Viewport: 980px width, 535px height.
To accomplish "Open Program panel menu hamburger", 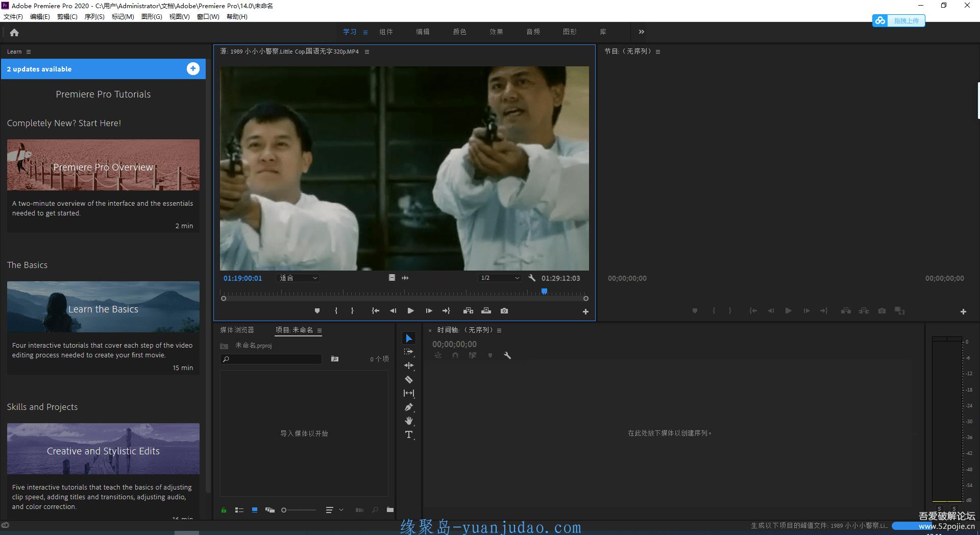I will coord(658,52).
